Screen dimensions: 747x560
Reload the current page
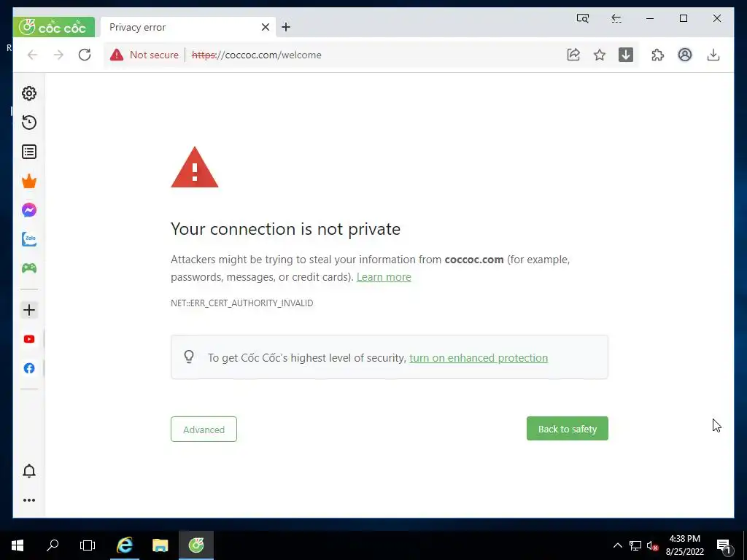pyautogui.click(x=85, y=55)
